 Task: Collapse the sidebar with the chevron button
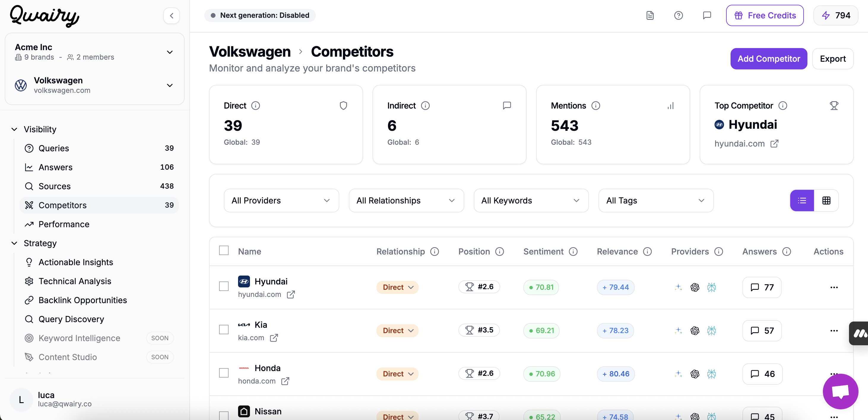point(172,15)
